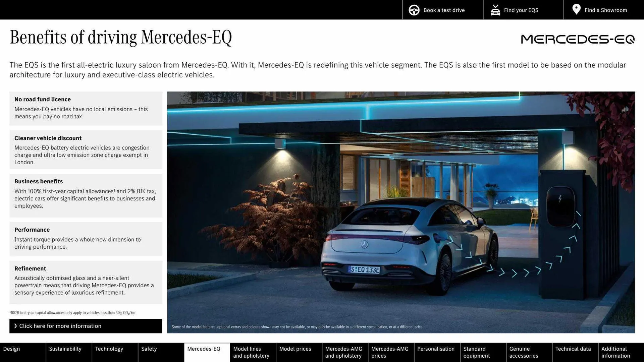Click Find a Showroom
The image size is (644, 362).
606,10
